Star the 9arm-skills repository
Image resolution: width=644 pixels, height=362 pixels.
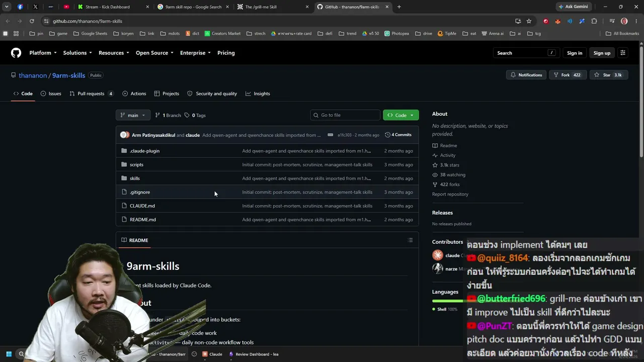click(608, 75)
